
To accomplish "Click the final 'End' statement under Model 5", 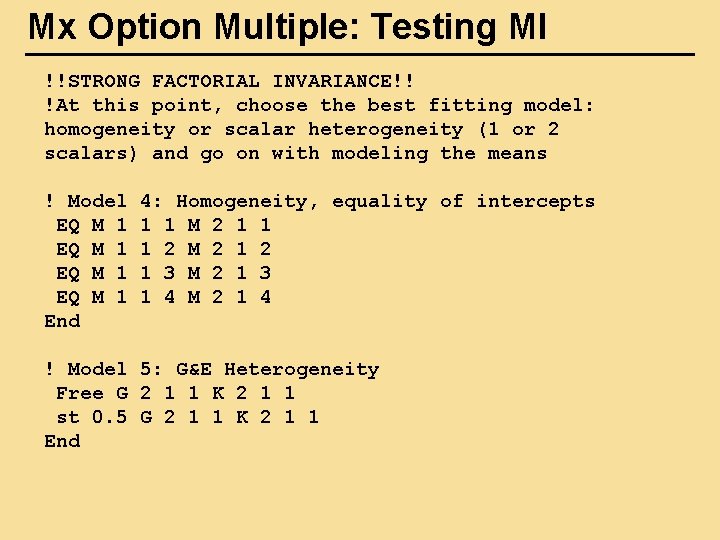I will [62, 441].
